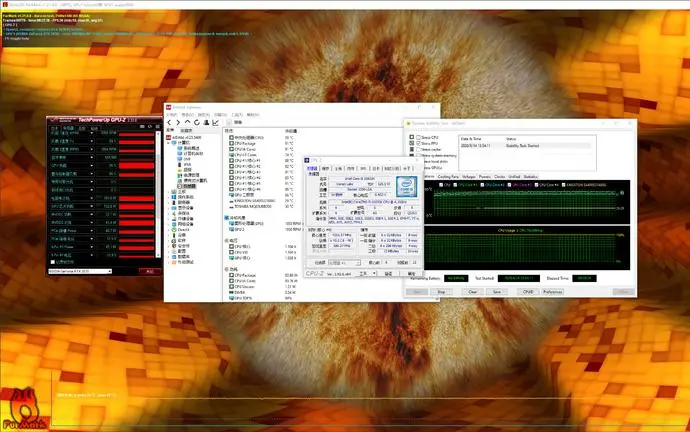Image resolution: width=690 pixels, height=432 pixels.
Task: Enable the Stress cache checkbox
Action: (418, 150)
